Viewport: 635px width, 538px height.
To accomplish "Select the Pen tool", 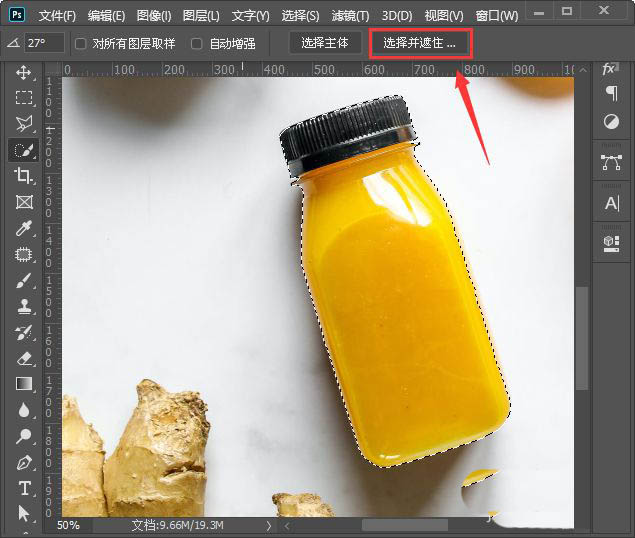I will (24, 462).
